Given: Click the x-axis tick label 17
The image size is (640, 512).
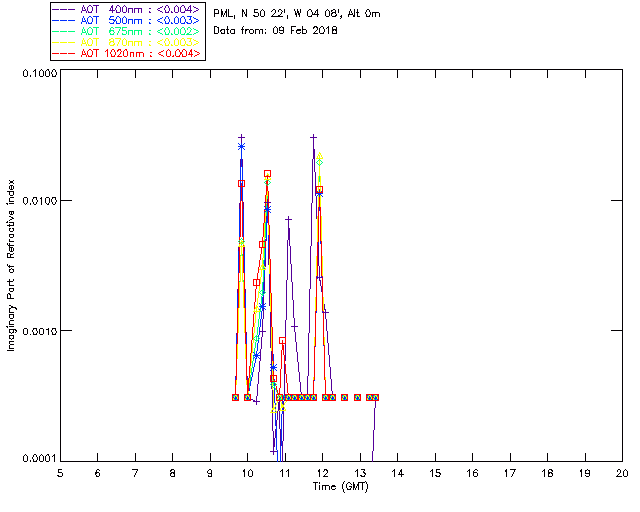Looking at the screenshot, I should point(510,473).
